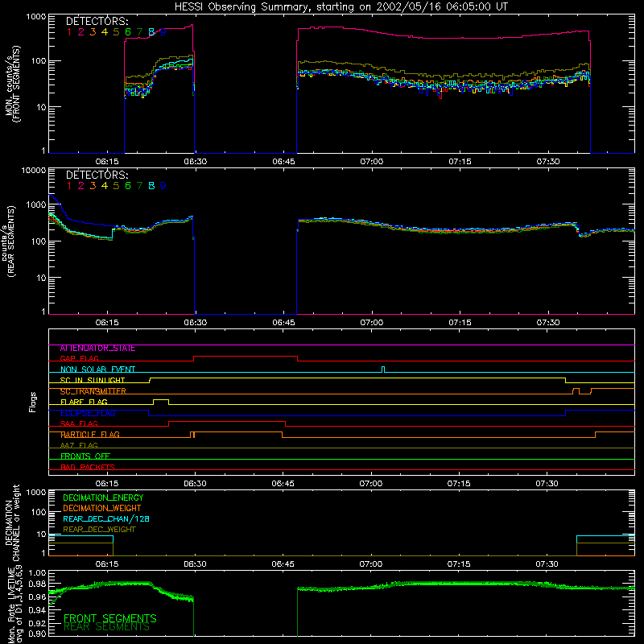Select detector 7 in front segments legend
This screenshot has width=644, height=644.
pos(139,31)
